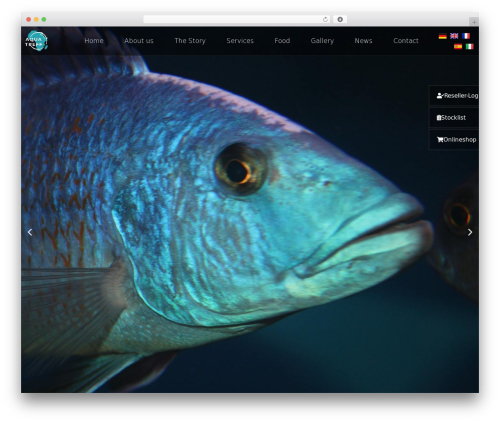Open the Reseller-Login side button

pos(454,96)
